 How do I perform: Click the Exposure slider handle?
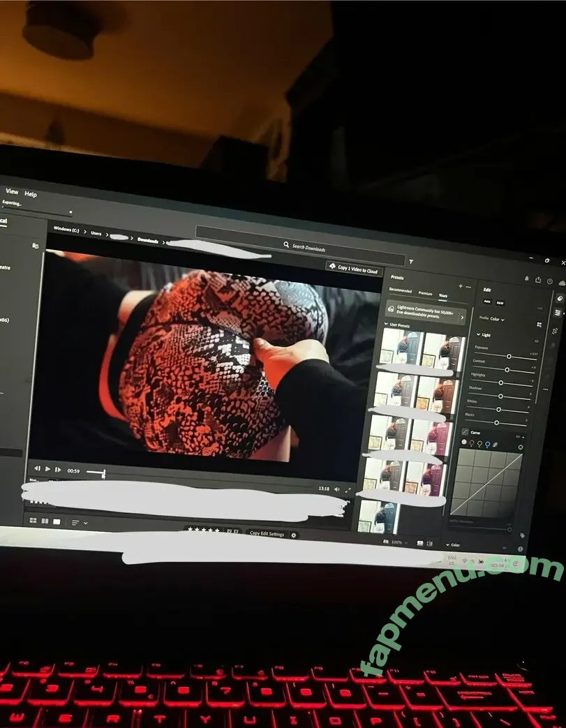point(509,356)
